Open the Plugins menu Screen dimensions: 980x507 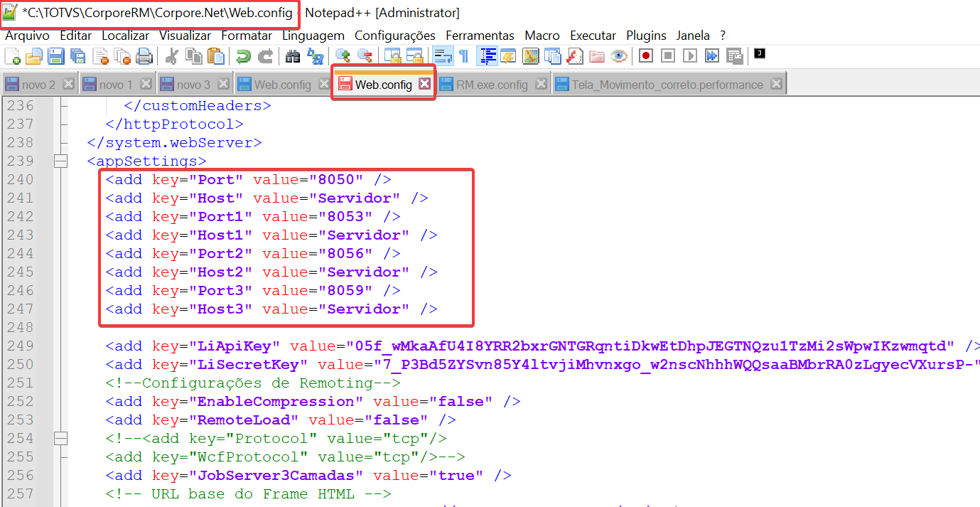pos(647,35)
